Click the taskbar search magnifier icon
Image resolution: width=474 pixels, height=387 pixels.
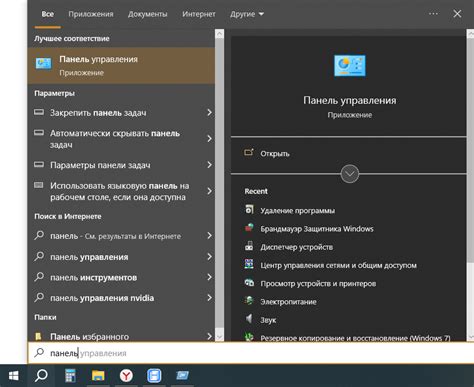41,376
